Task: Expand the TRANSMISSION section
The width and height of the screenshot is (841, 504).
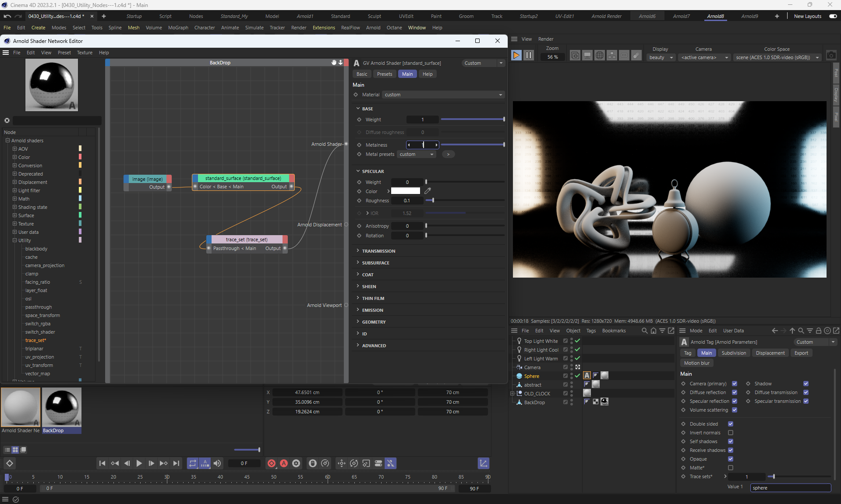Action: pos(378,251)
